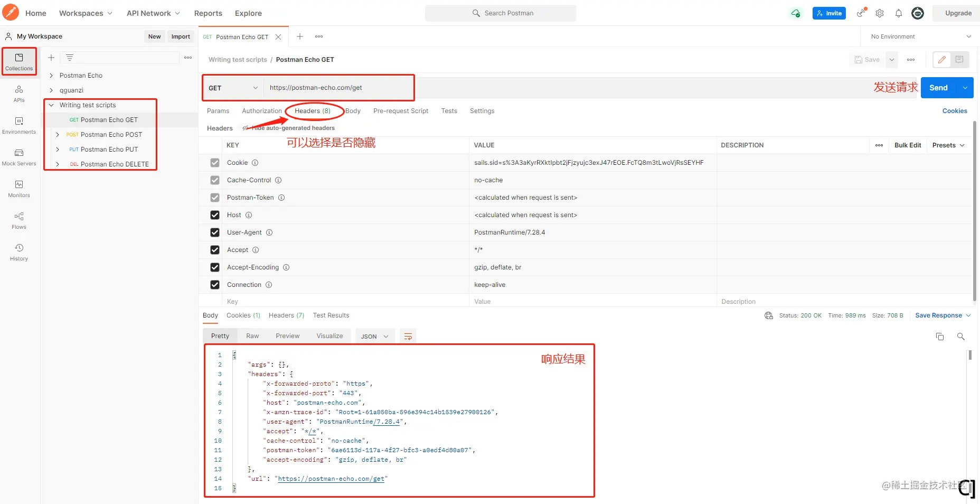The image size is (980, 504).
Task: Open the tab options three-dot menu
Action: click(x=319, y=36)
